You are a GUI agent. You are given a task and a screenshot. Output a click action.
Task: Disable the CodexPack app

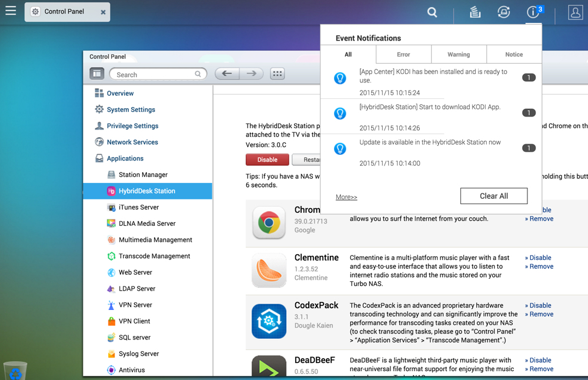(538, 305)
